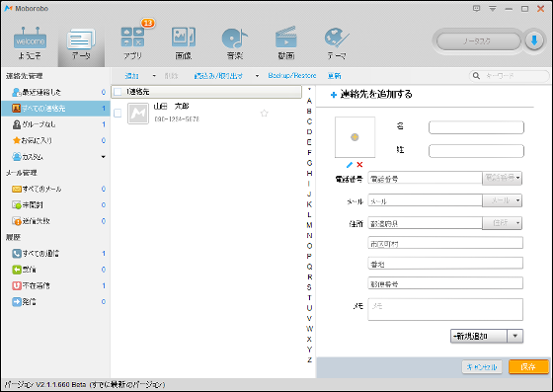Select お気に入り favorites star item
The width and height of the screenshot is (553, 392).
[x=55, y=140]
